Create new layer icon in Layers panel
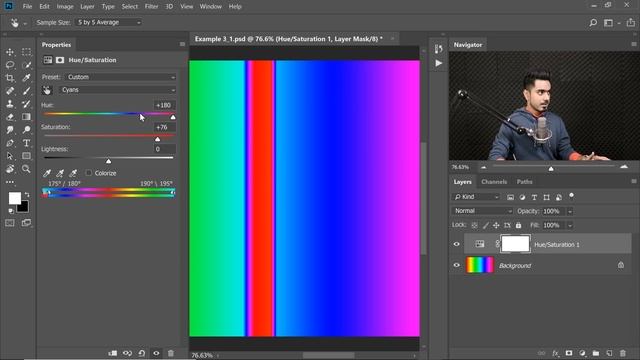Viewport: 640px width, 360px height. click(609, 353)
